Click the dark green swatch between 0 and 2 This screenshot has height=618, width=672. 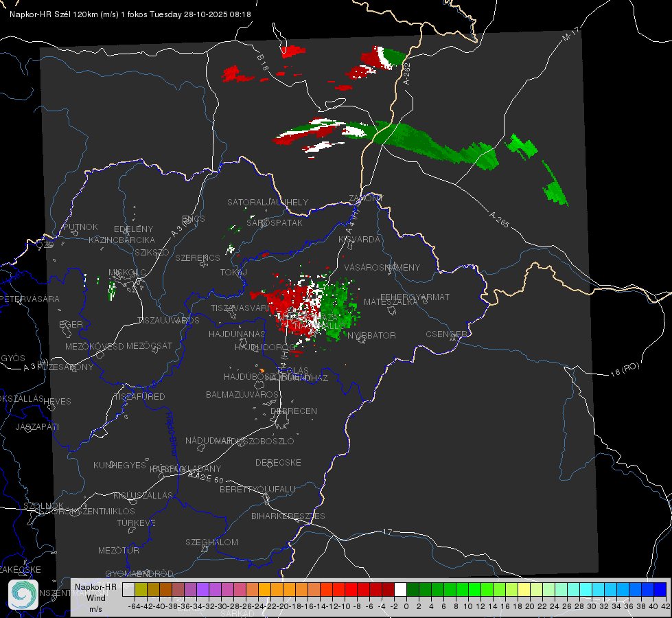413,590
